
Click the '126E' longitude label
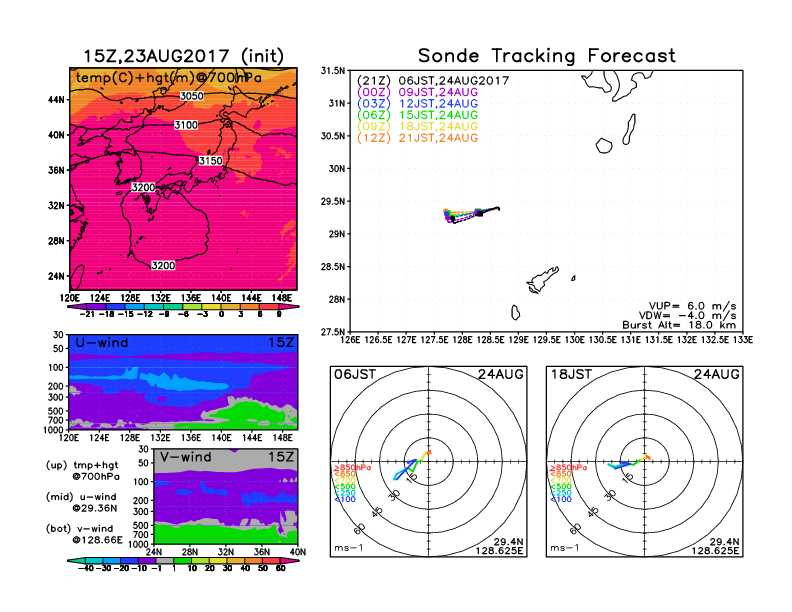coord(351,340)
